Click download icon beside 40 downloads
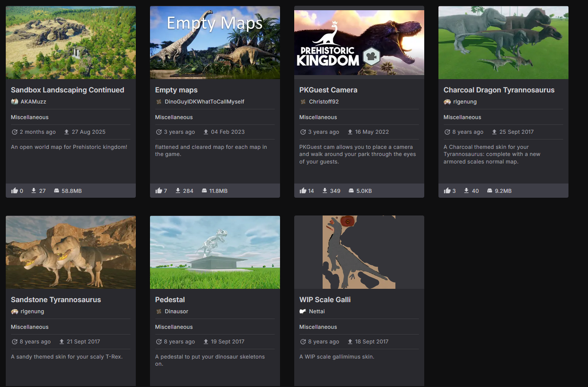Viewport: 588px width, 387px height. tap(467, 191)
